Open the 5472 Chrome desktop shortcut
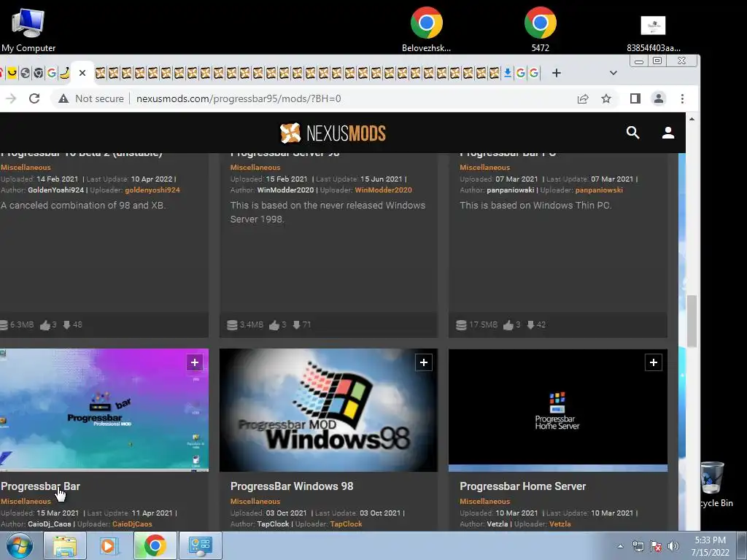This screenshot has width=747, height=560. (x=541, y=29)
